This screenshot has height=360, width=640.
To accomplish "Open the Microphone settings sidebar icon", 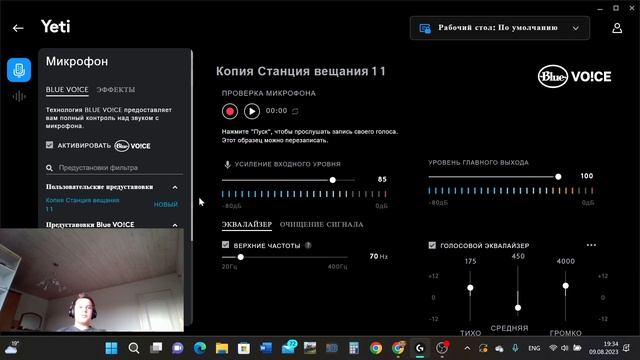I will coord(19,70).
